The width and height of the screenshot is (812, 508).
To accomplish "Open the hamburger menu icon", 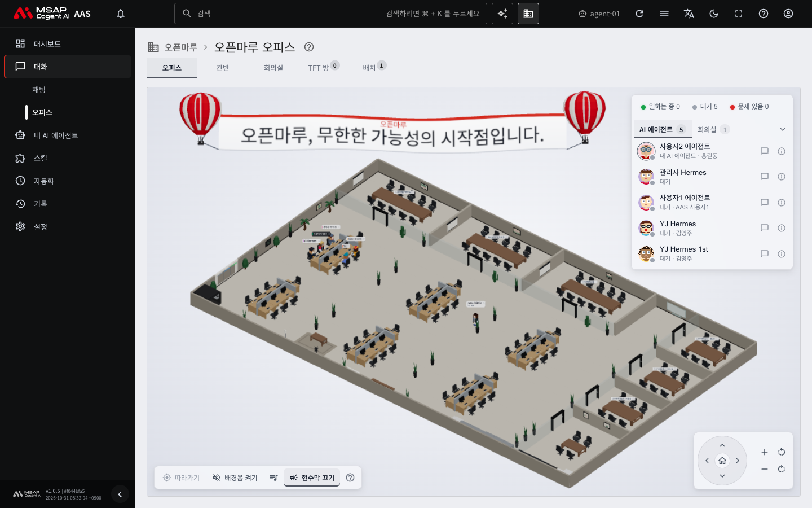I will pos(664,14).
